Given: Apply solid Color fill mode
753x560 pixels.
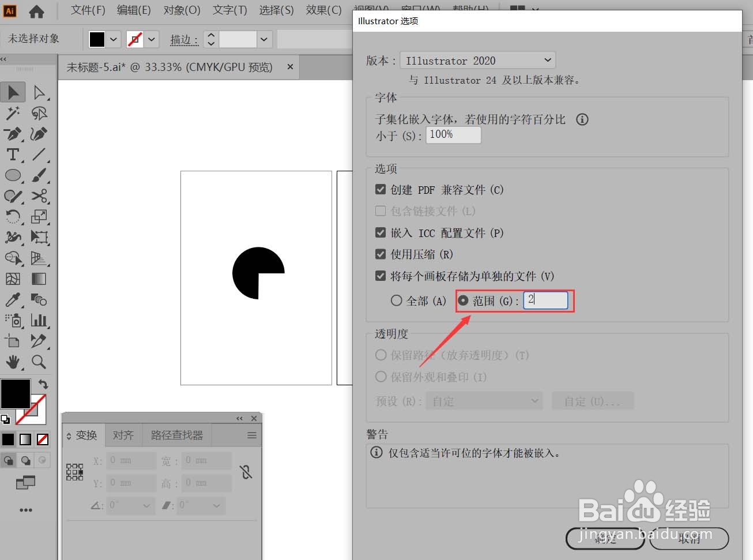Looking at the screenshot, I should [8, 439].
